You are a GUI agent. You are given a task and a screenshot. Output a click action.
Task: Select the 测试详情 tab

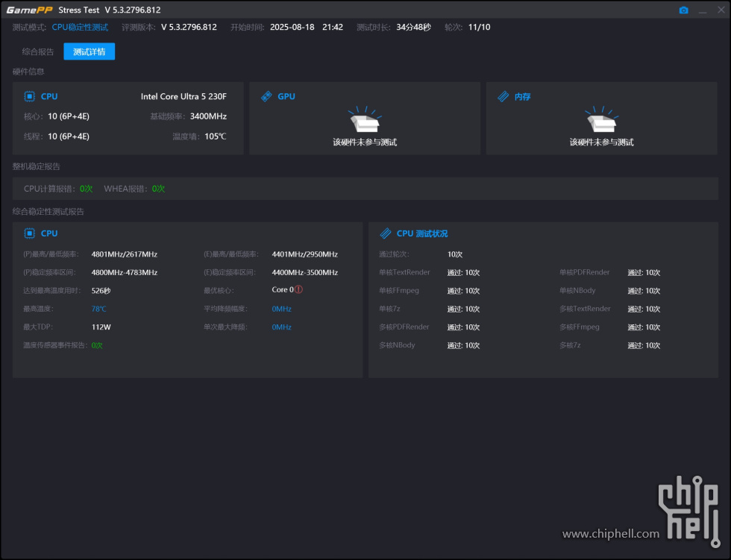click(89, 51)
